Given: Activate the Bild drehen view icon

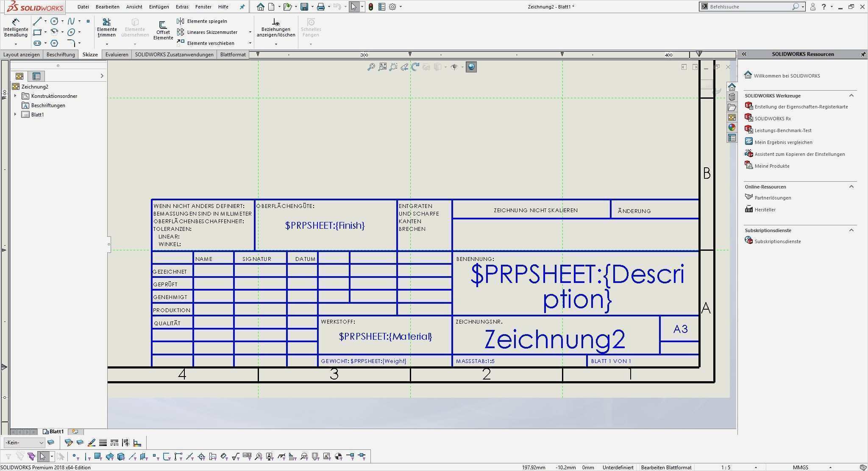Looking at the screenshot, I should point(415,66).
